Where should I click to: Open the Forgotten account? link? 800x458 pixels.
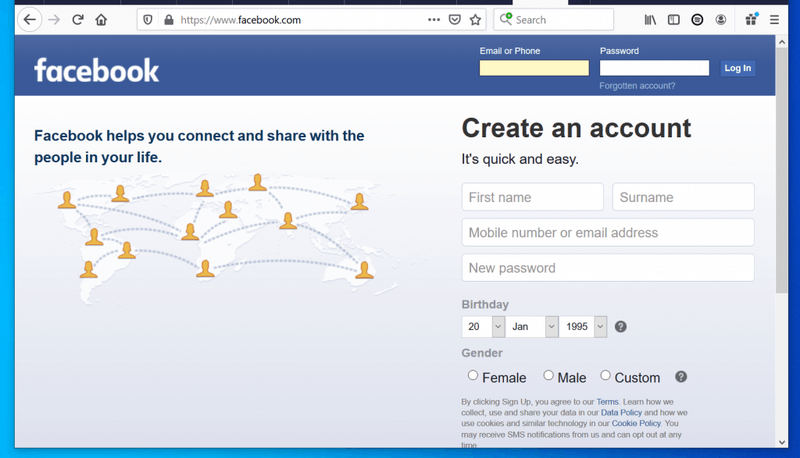(637, 86)
